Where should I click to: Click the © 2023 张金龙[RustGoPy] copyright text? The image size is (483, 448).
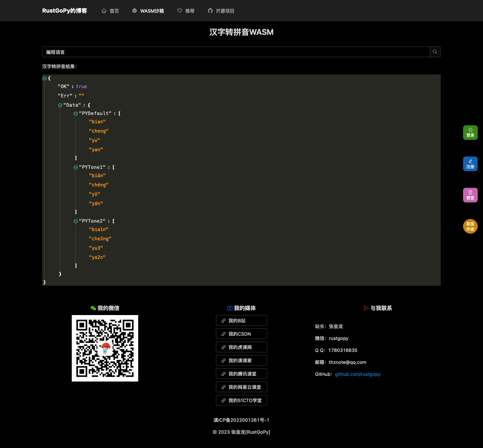click(x=241, y=432)
